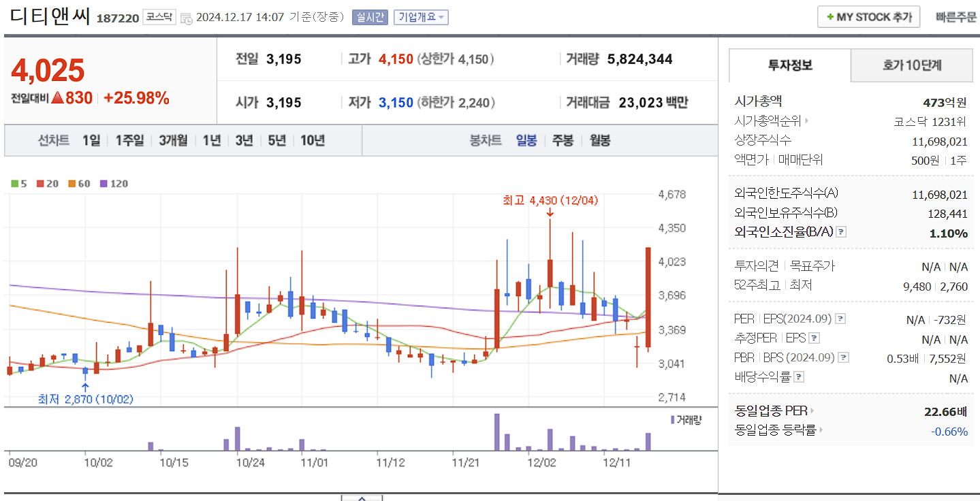Switch to the 호가 10단계 tab

click(911, 65)
